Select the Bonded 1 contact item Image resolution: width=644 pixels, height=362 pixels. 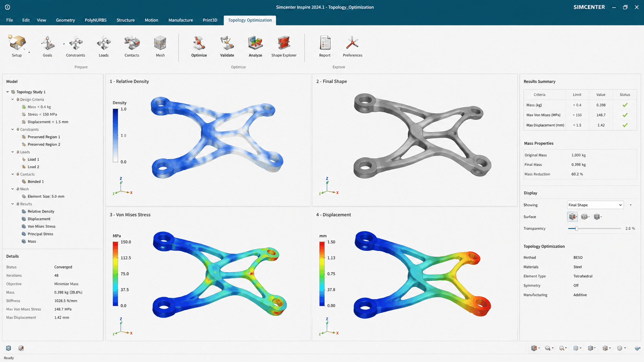[36, 182]
